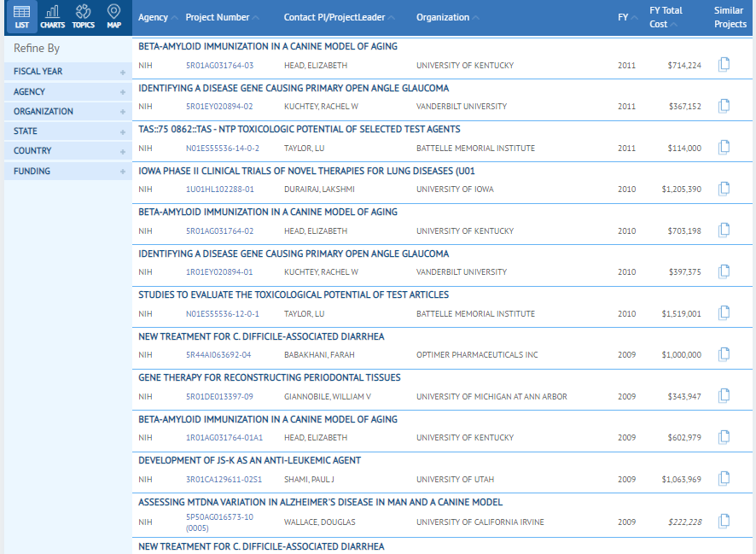Open similar projects for N01ES55536-14-0-2
Viewport: 756px width, 554px height.
(724, 147)
